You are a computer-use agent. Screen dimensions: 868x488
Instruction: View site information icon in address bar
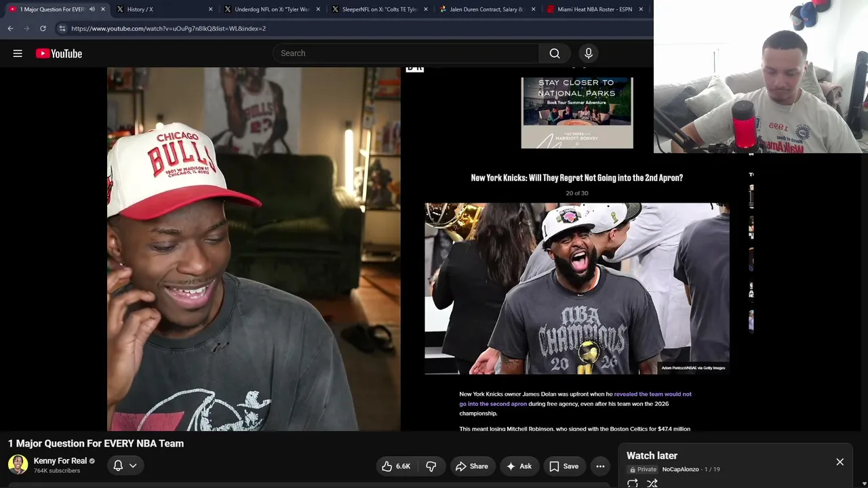(62, 28)
